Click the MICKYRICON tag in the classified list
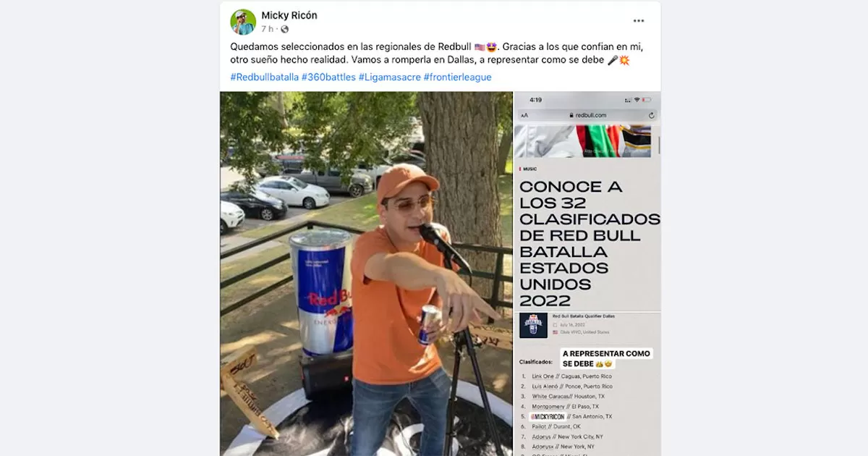Screen dimensions: 868x456 548,417
